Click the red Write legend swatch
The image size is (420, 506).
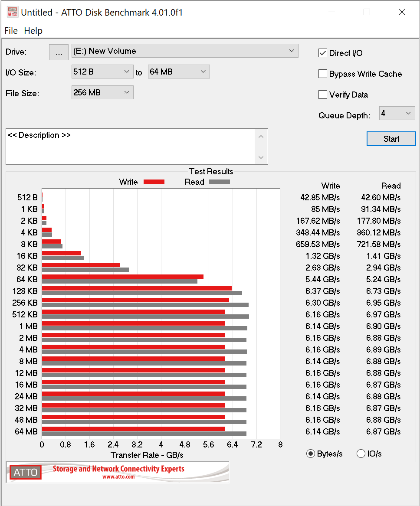(154, 182)
